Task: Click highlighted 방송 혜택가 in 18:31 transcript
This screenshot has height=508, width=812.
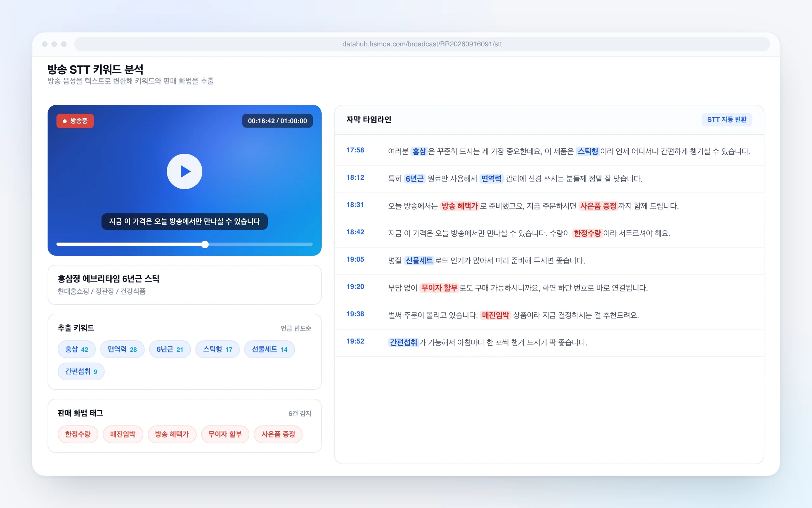Action: [x=459, y=206]
